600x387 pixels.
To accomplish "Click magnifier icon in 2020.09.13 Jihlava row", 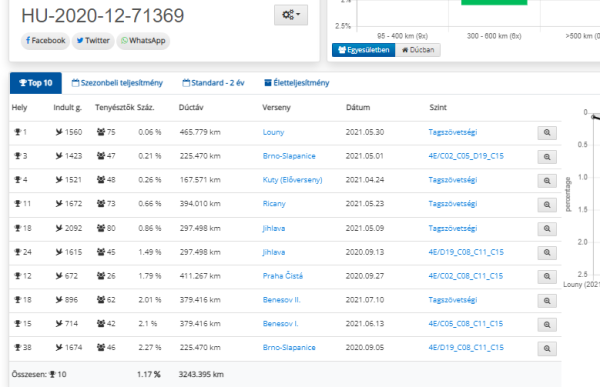I will (x=547, y=253).
